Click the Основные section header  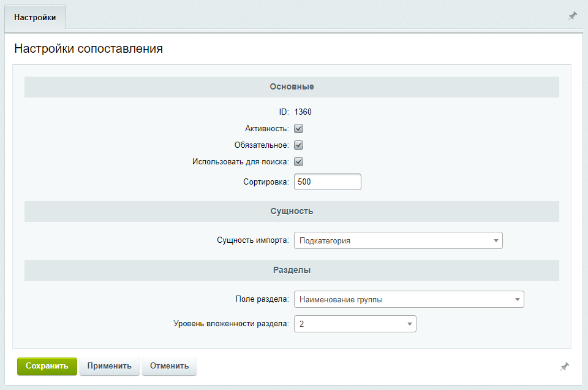tap(292, 86)
